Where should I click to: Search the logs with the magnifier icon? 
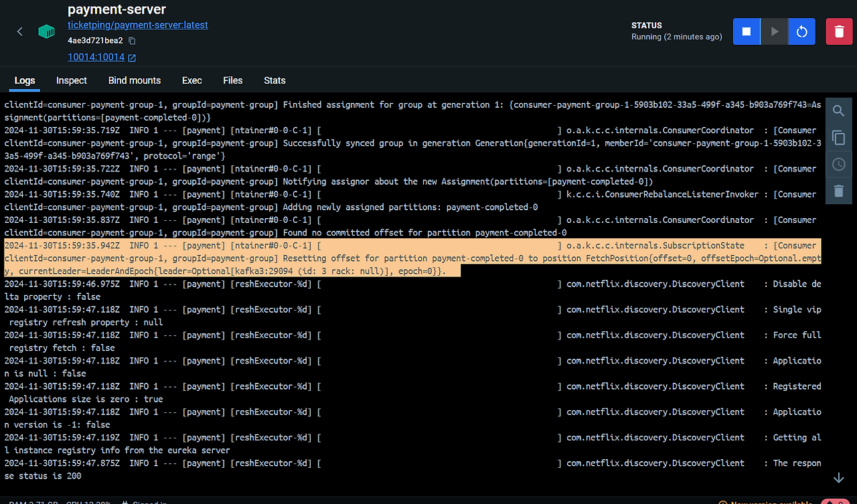click(x=838, y=111)
